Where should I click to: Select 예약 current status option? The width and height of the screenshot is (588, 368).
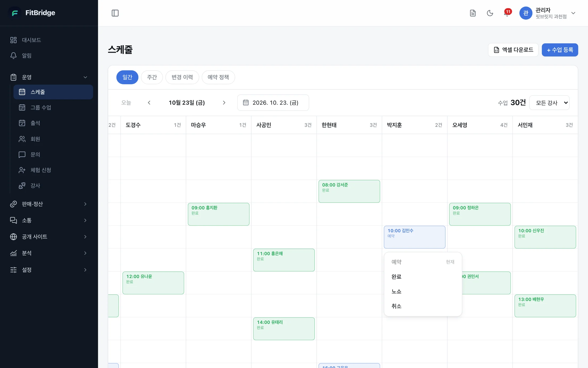coord(423,262)
